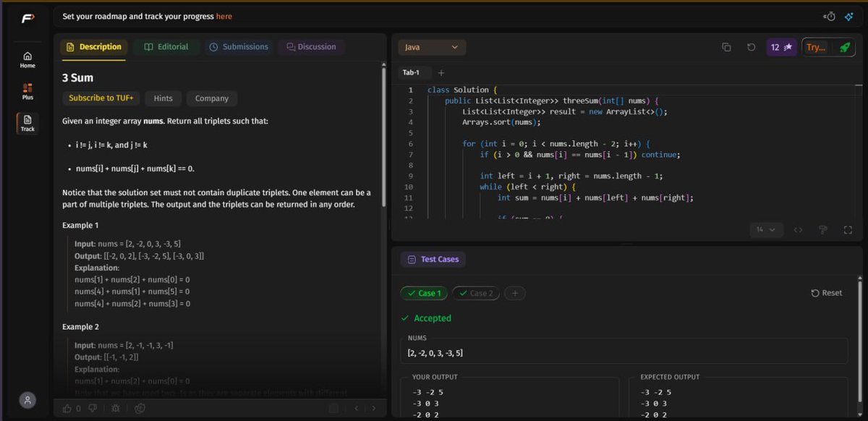
Task: Click the blue sparkle AI icon
Action: [848, 16]
